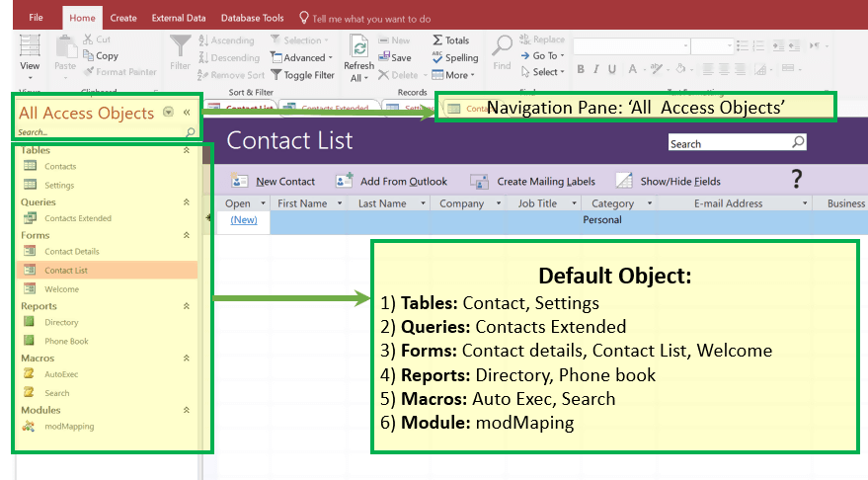Click the Contact List search field
868x480 pixels.
point(729,143)
